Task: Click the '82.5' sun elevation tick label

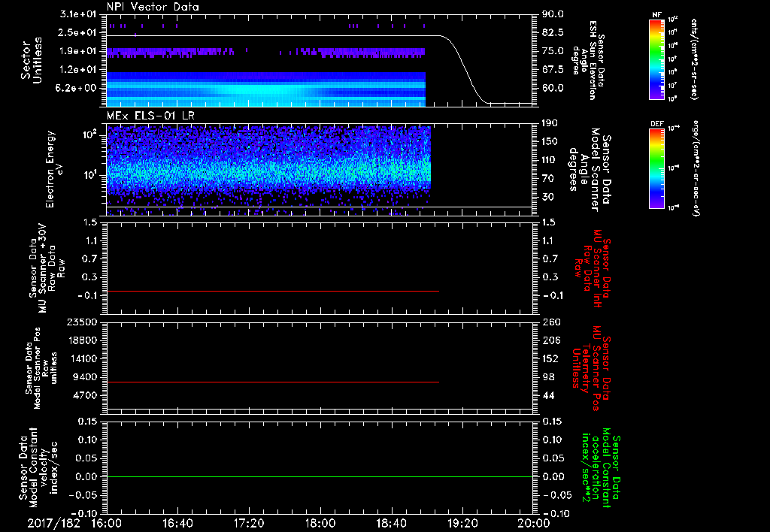Action: click(x=553, y=32)
